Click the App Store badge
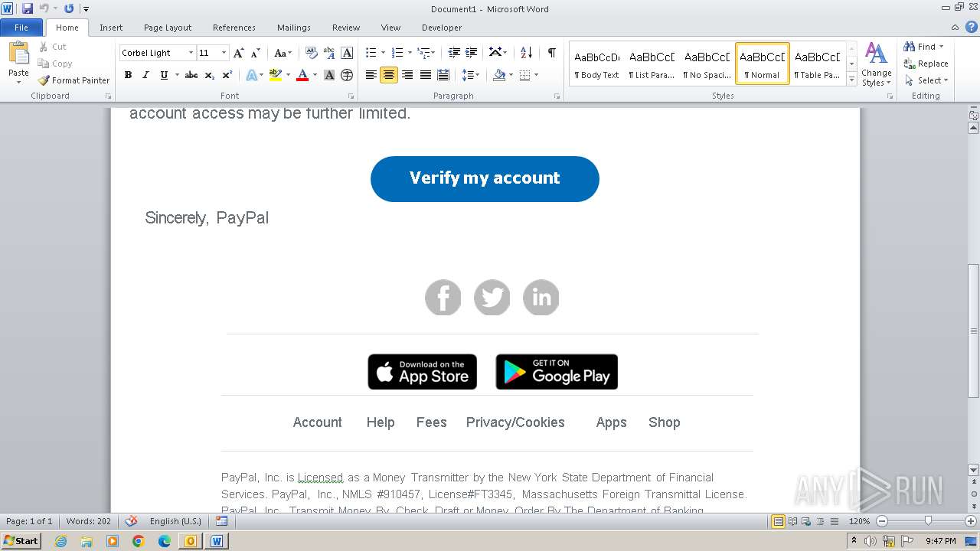 coord(423,372)
